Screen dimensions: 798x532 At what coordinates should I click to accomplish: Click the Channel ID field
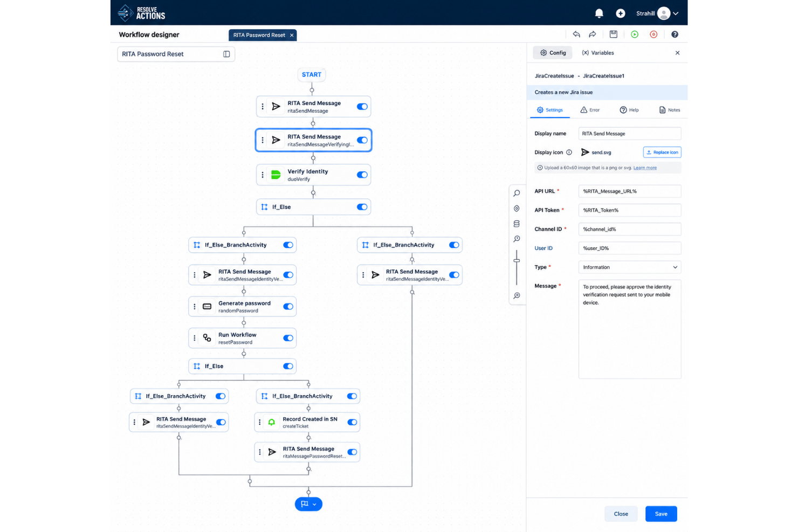629,229
